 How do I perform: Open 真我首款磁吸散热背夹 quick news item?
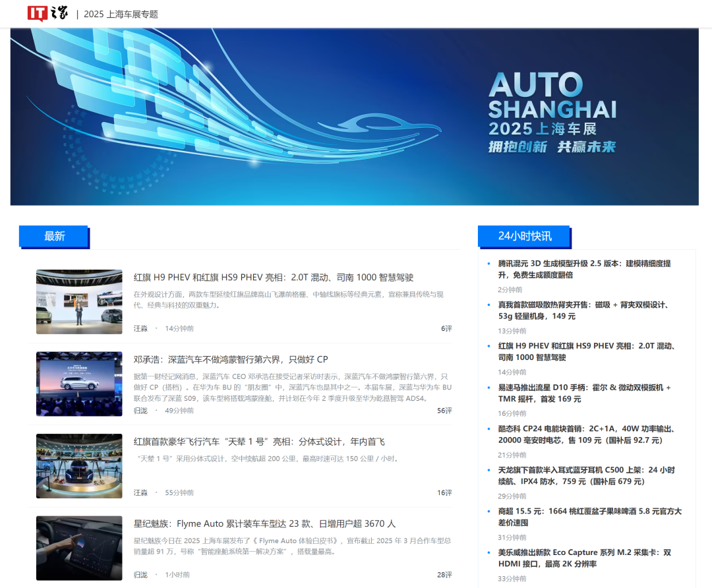tap(584, 310)
